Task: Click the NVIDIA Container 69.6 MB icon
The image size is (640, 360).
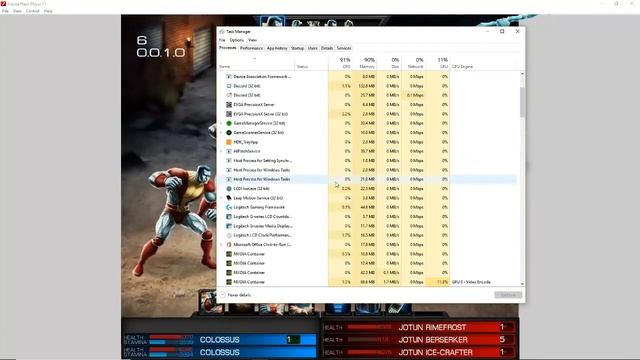Action: click(229, 282)
